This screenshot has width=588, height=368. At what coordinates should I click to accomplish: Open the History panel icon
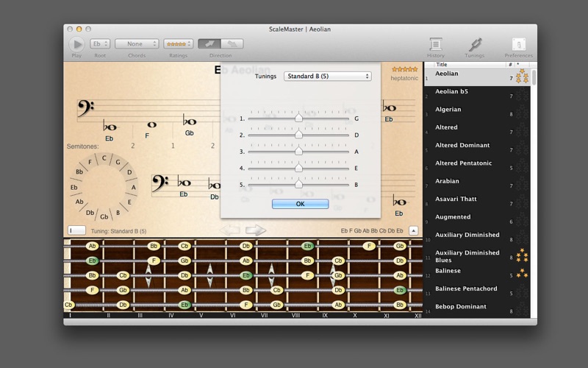(435, 44)
